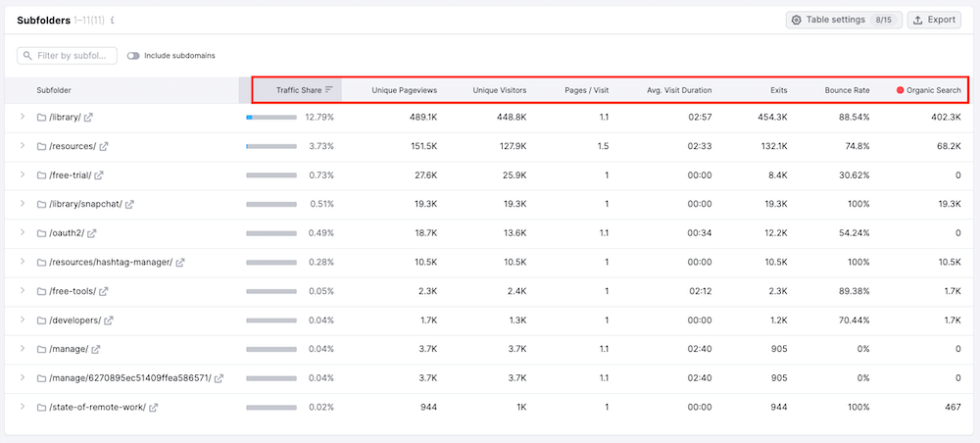This screenshot has width=980, height=443.
Task: Expand the /library/snapchat/ row
Action: (22, 204)
